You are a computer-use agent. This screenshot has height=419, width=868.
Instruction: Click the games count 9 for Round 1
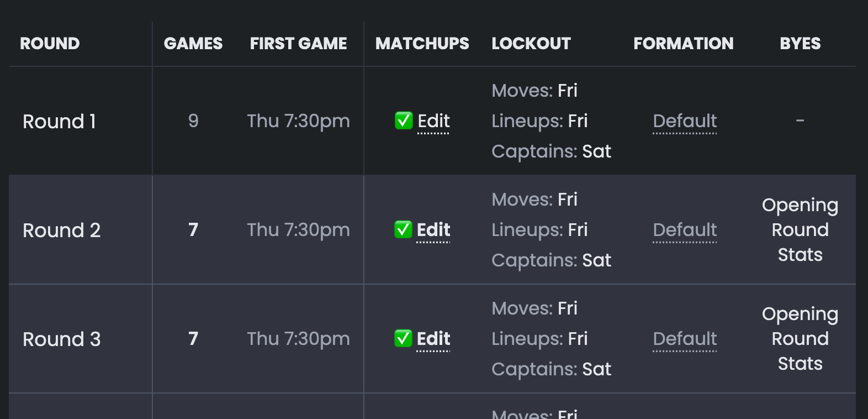pos(193,121)
